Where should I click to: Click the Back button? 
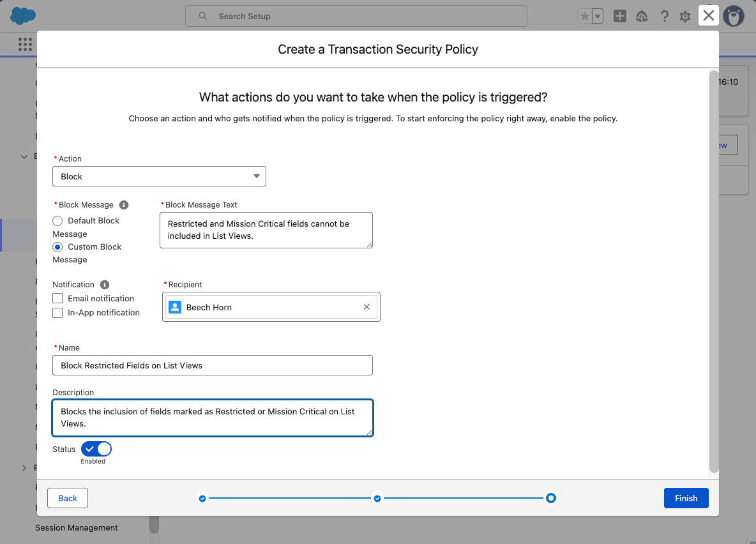click(x=67, y=498)
